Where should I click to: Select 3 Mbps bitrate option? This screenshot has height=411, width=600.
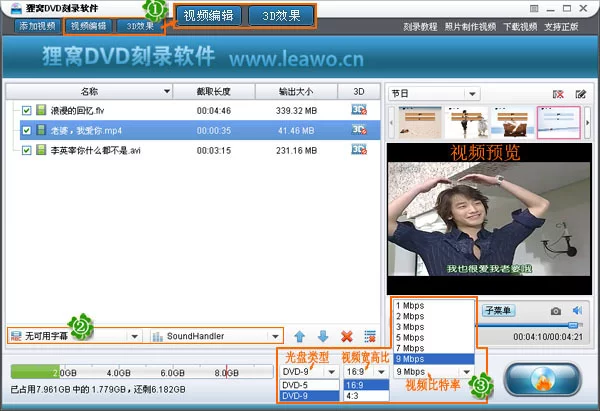(x=434, y=327)
